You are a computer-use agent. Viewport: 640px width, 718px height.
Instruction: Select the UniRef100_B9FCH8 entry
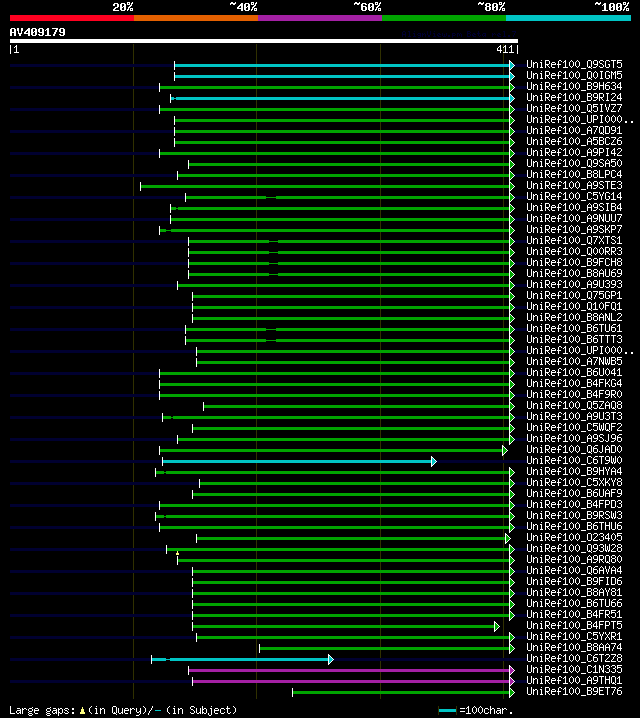[574, 262]
